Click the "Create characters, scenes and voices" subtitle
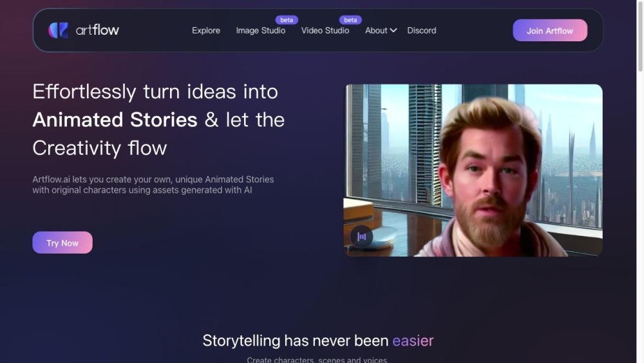 tap(318, 359)
